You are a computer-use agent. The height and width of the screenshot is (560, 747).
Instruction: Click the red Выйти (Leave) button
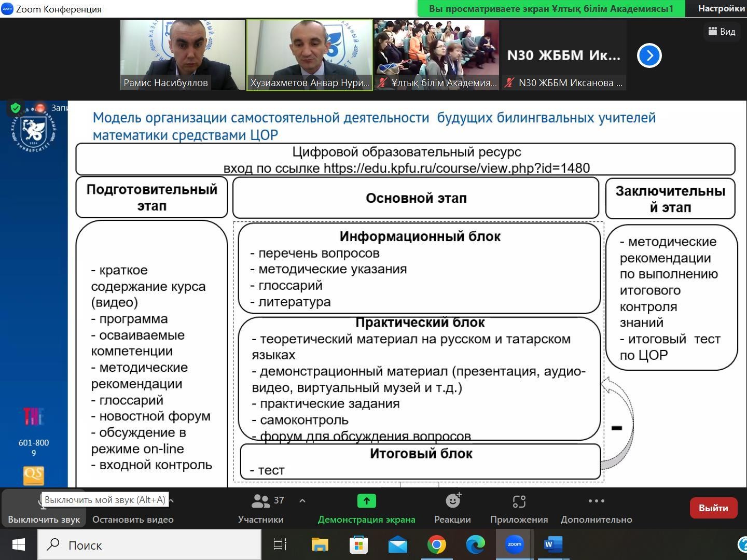tap(713, 508)
